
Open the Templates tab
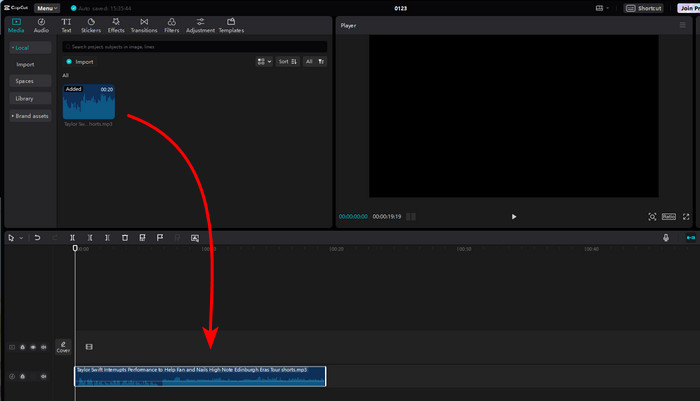tap(231, 25)
